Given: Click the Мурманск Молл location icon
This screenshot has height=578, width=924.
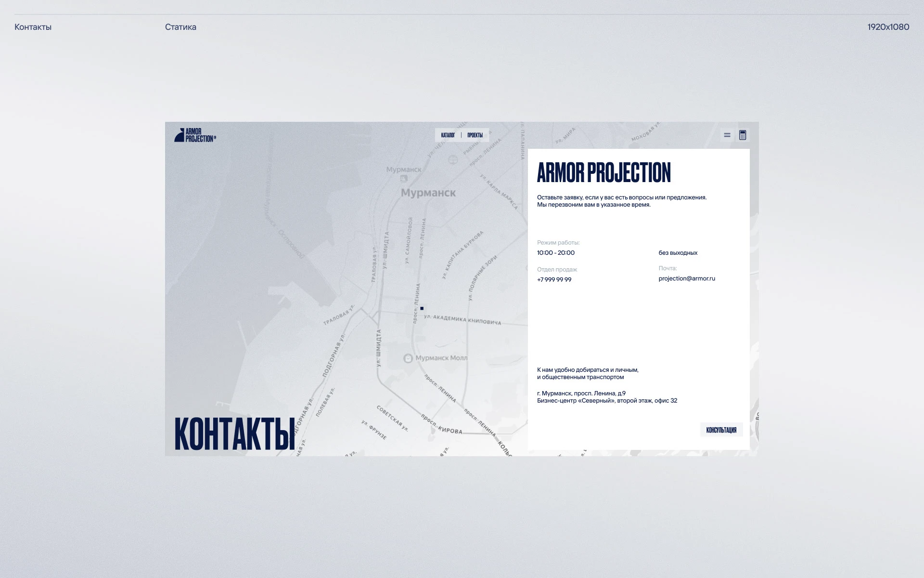Looking at the screenshot, I should [x=408, y=357].
